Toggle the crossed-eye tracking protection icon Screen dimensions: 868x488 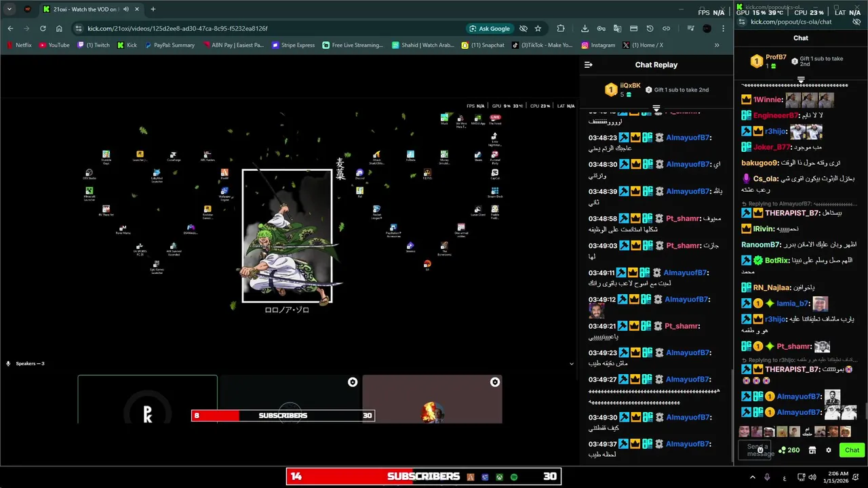click(x=524, y=28)
